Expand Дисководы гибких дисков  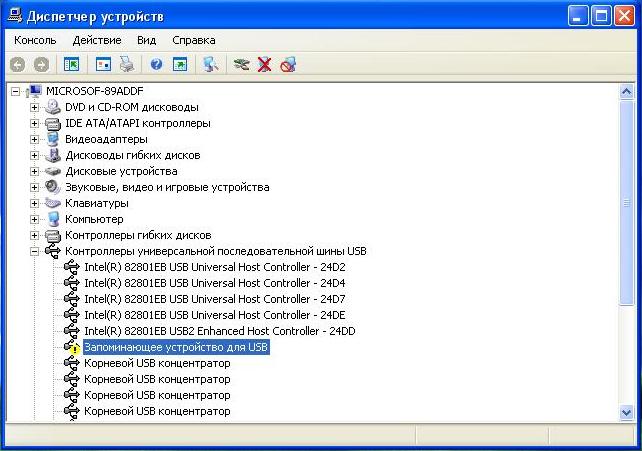[x=34, y=155]
